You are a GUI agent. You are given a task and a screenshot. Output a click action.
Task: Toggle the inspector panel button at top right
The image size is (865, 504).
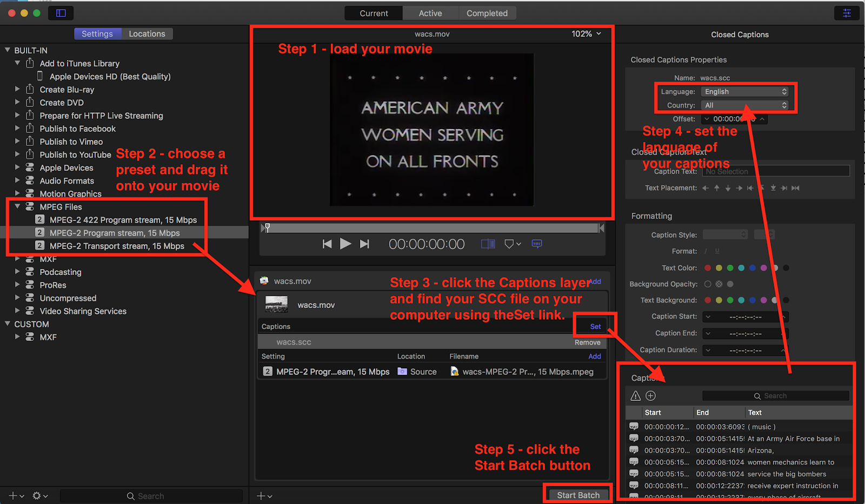(847, 13)
